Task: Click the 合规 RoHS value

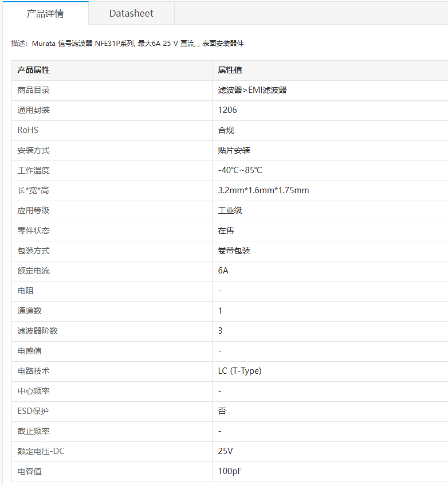Action: pyautogui.click(x=226, y=130)
